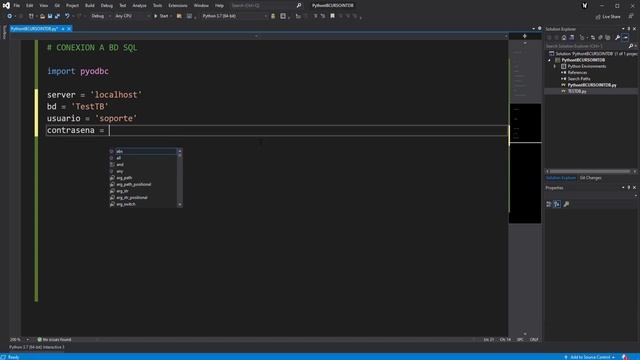
Task: Open the Tools menu
Action: 158,6
